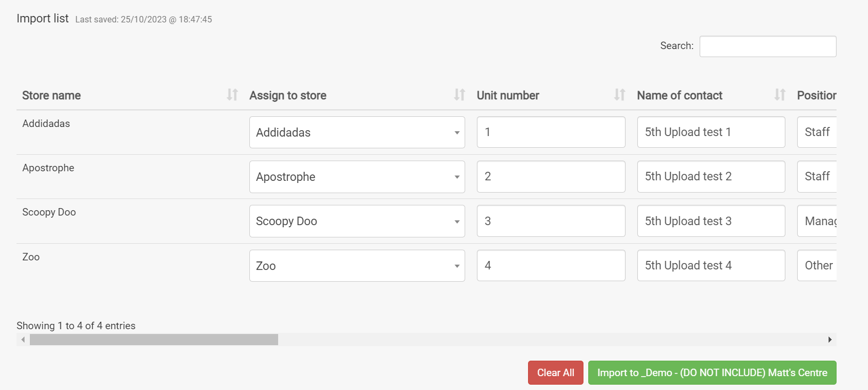Click the Position column header

pyautogui.click(x=816, y=95)
